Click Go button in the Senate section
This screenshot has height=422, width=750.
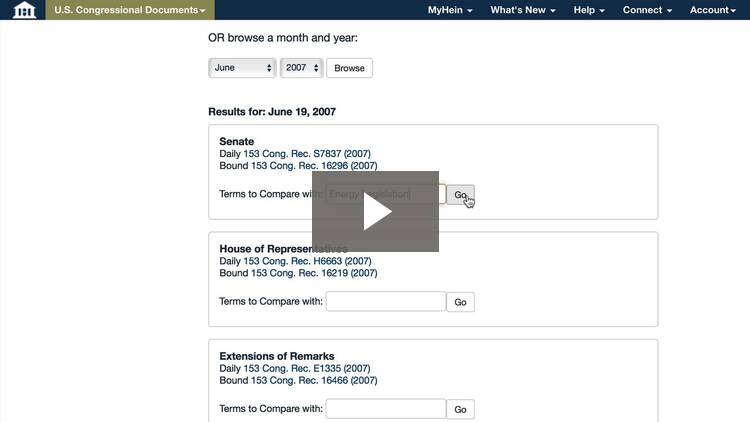460,195
